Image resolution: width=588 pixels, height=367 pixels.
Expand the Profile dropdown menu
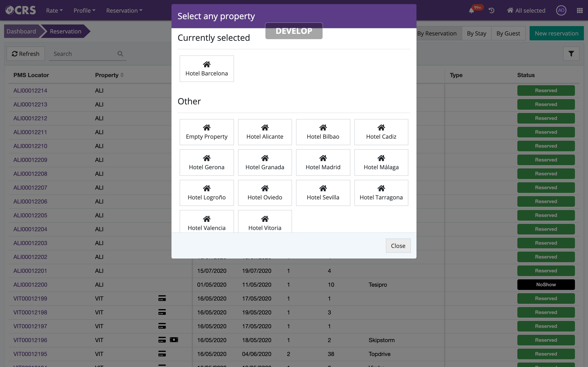(84, 11)
